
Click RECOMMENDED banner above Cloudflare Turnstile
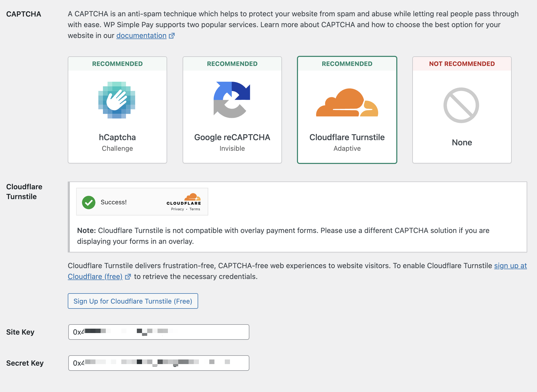pos(347,64)
